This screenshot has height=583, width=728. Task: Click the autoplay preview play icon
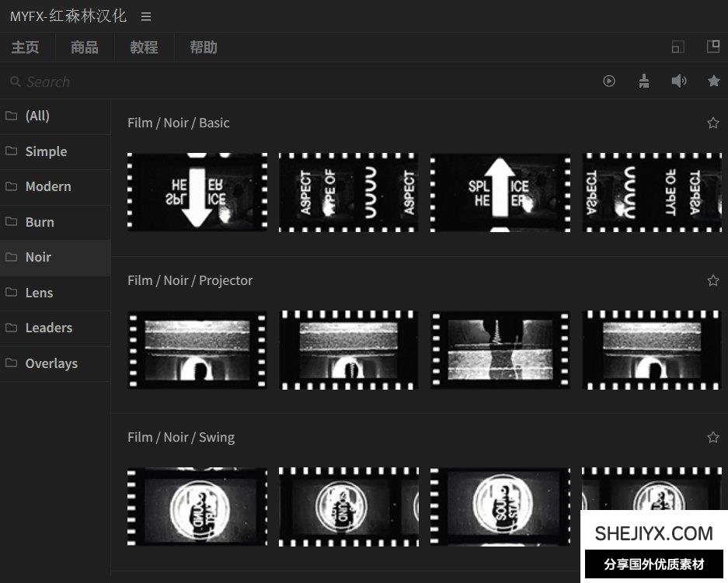pos(609,81)
